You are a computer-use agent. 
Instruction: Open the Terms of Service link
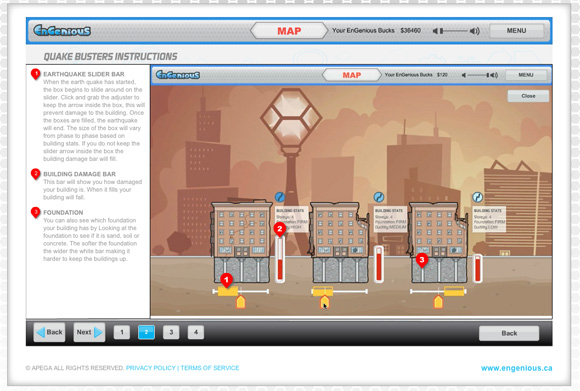tap(210, 368)
